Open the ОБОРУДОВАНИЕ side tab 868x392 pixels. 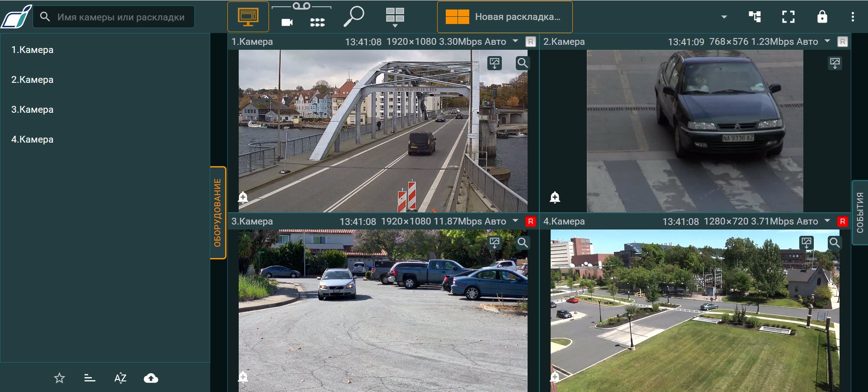(x=218, y=213)
